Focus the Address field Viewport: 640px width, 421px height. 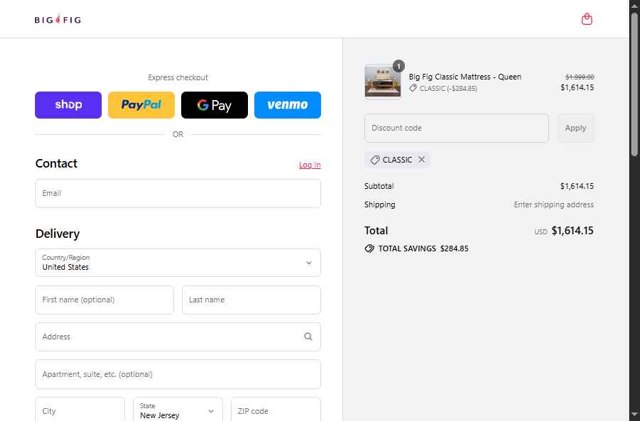click(178, 337)
